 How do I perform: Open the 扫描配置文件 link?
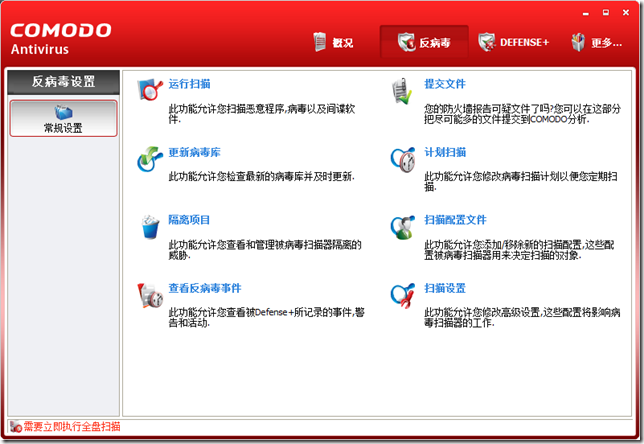(455, 220)
